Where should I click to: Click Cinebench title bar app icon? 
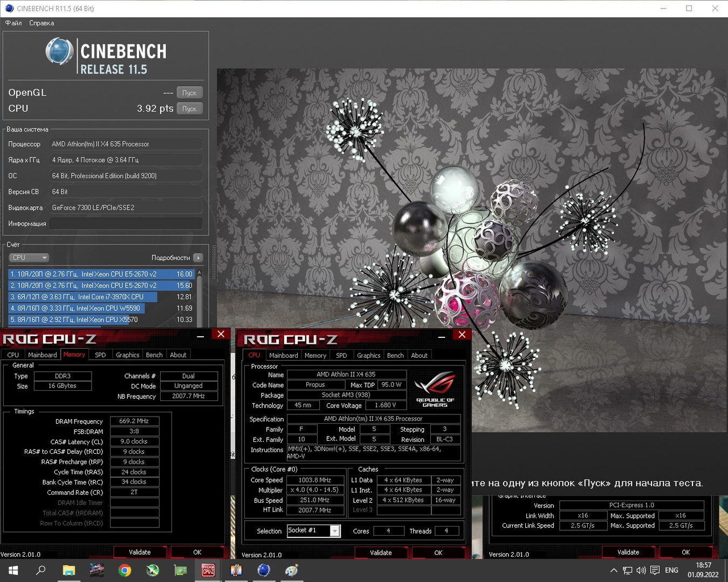click(x=9, y=9)
